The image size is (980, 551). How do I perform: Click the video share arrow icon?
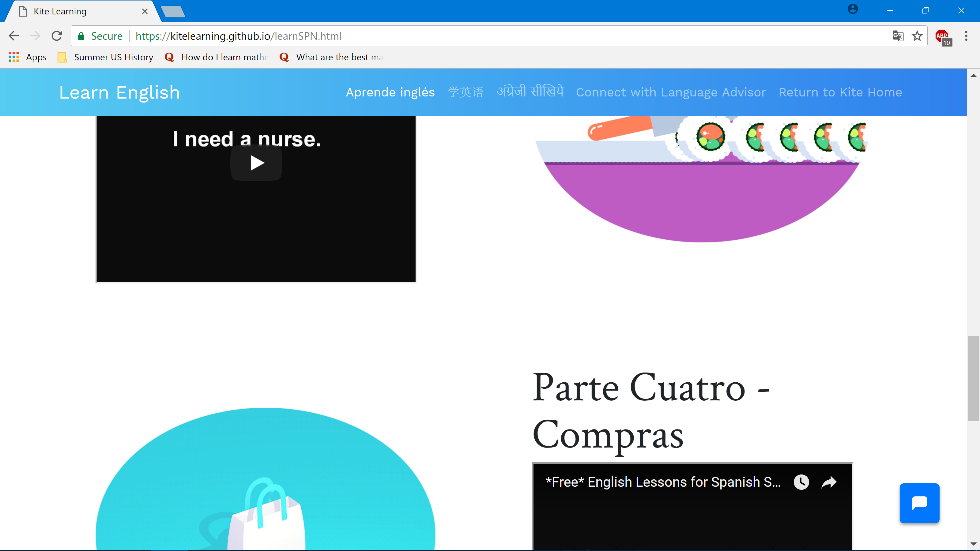coord(829,482)
